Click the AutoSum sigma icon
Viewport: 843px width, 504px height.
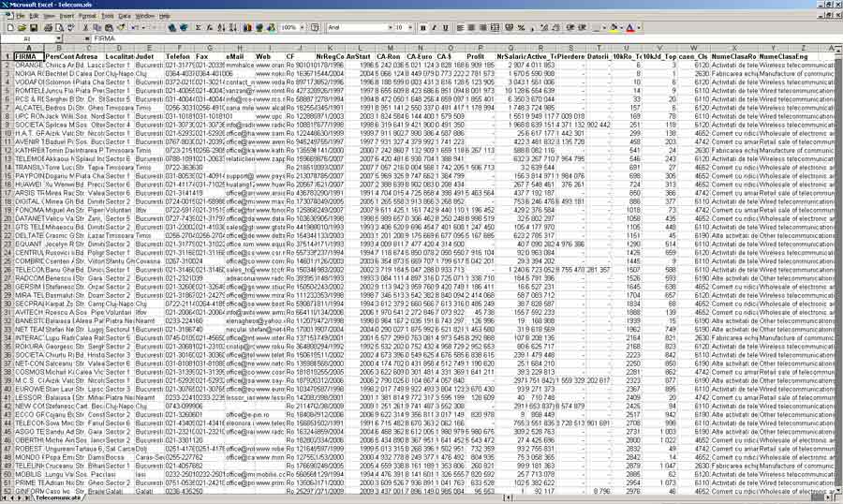pyautogui.click(x=198, y=28)
